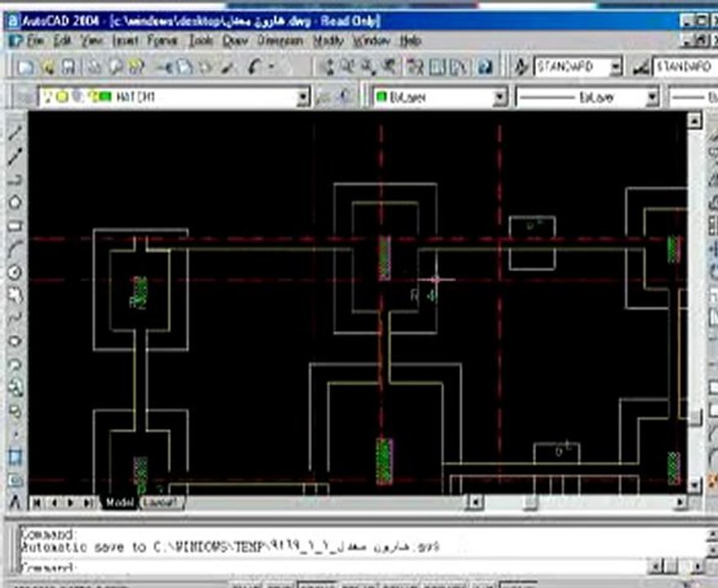Screen dimensions: 718x588
Task: Select the Construction Line tool
Action: pyautogui.click(x=15, y=157)
